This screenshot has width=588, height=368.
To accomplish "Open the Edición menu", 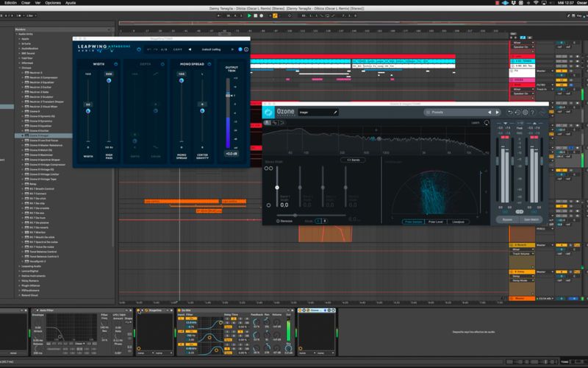I will point(10,3).
